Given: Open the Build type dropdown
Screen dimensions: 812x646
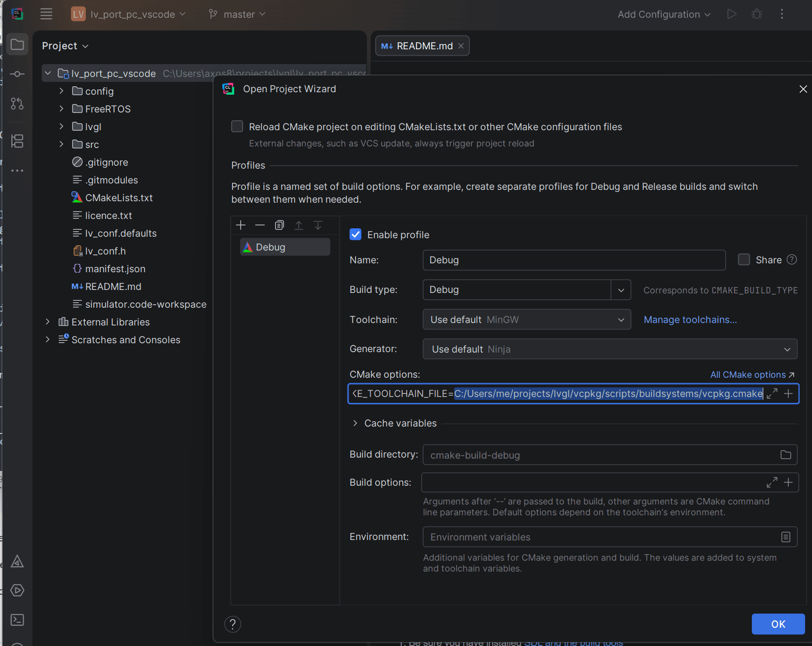Looking at the screenshot, I should pyautogui.click(x=527, y=289).
